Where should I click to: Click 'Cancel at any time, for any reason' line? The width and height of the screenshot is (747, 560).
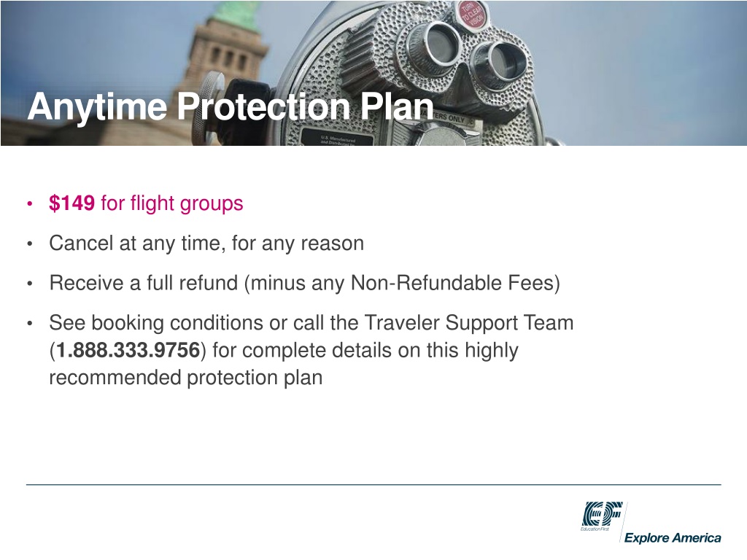(x=206, y=244)
